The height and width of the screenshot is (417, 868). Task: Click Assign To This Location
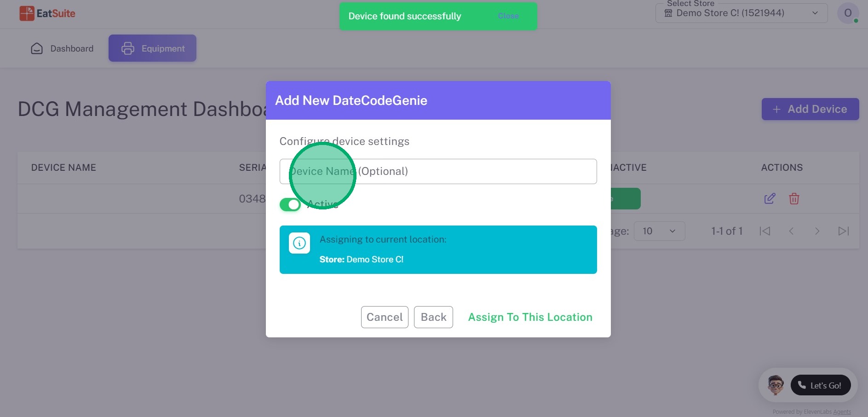point(530,317)
